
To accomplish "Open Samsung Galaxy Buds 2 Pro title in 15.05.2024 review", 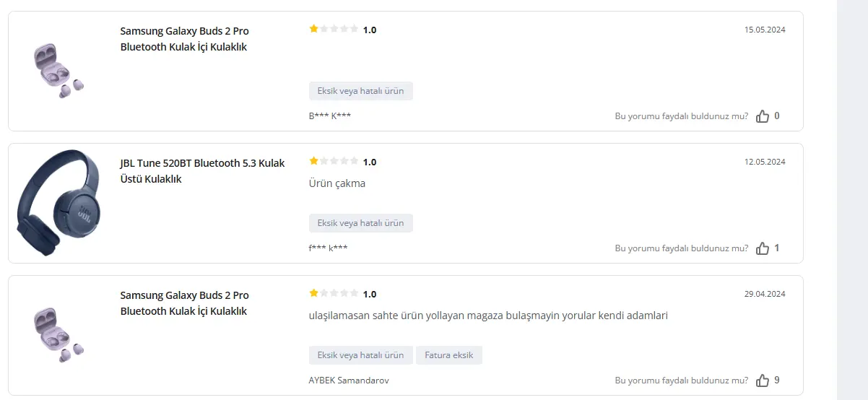I will [x=184, y=39].
